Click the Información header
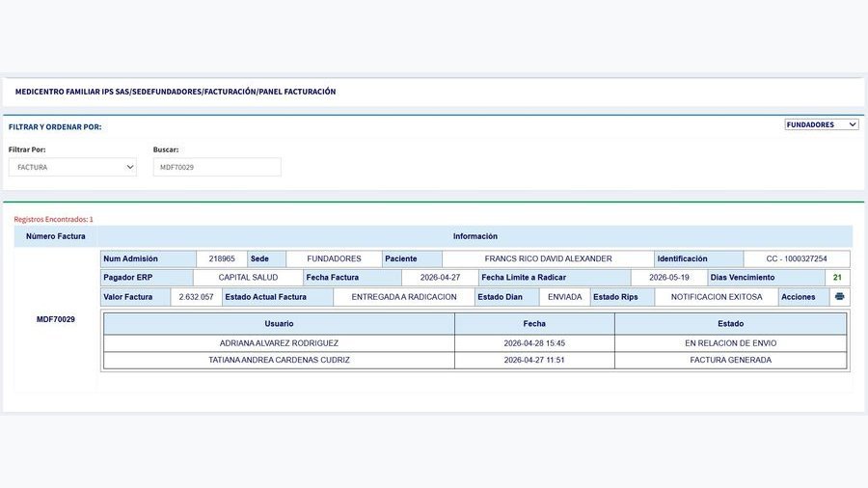 [475, 236]
